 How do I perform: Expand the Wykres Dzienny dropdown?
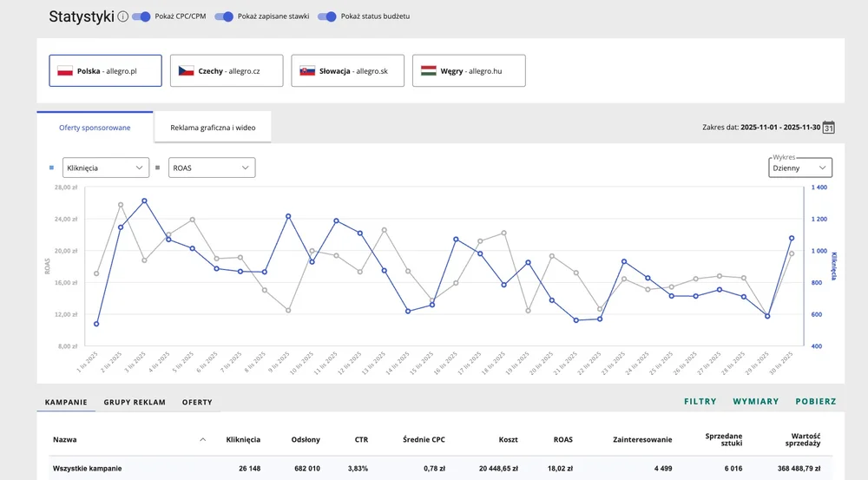(x=799, y=168)
